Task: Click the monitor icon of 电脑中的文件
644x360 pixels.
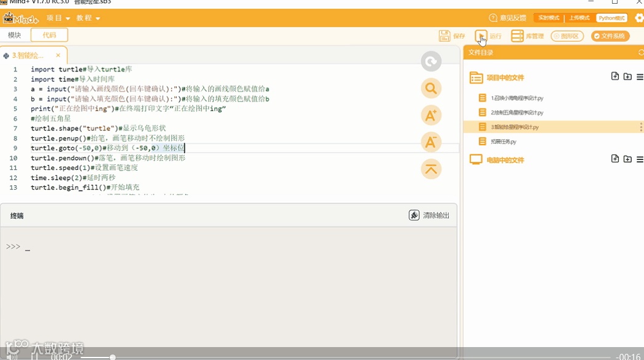Action: click(476, 159)
